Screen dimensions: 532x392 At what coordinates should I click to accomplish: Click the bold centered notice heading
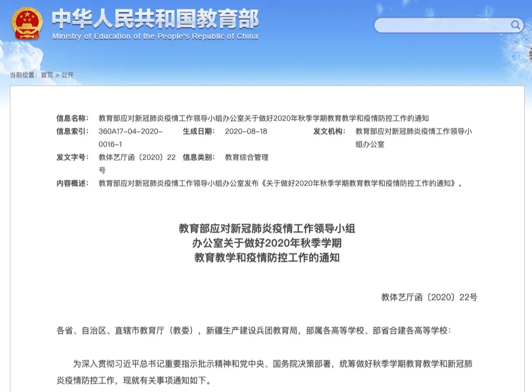(x=267, y=242)
